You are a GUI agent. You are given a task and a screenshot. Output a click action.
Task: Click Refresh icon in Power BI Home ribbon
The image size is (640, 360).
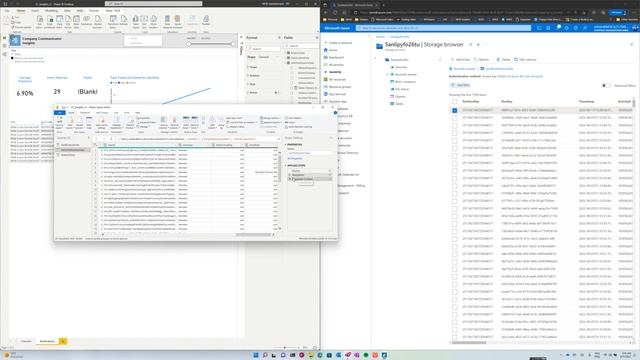[x=124, y=21]
